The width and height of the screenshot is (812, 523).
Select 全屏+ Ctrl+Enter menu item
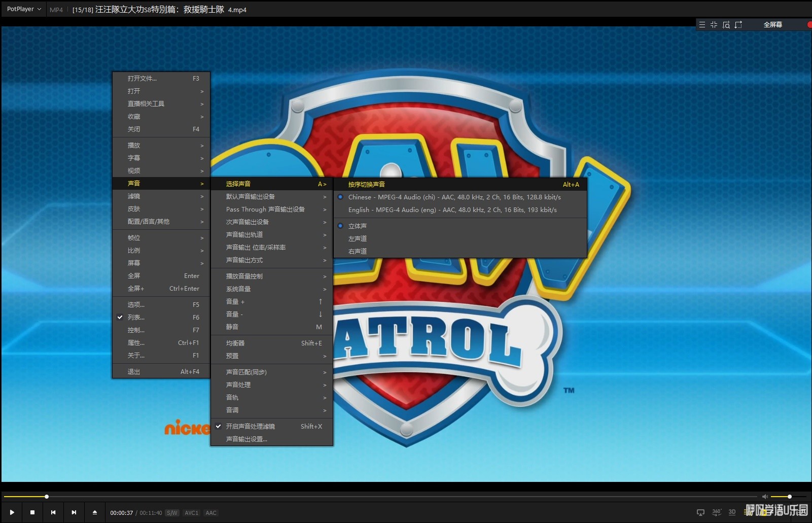coord(161,288)
